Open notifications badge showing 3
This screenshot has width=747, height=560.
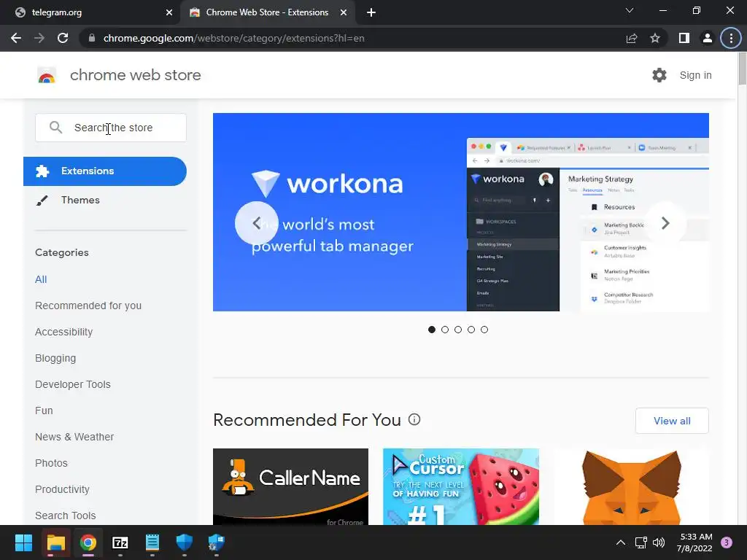pos(727,542)
